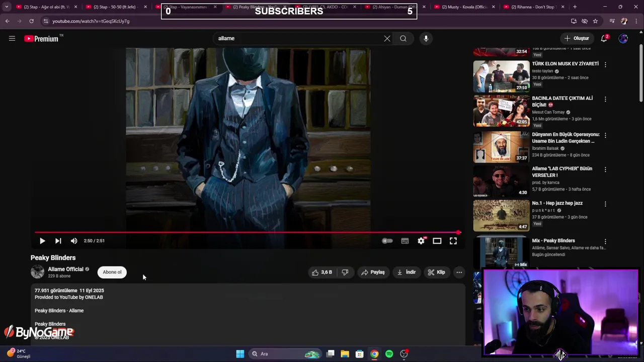Viewport: 644px width, 362px height.
Task: Download the video with İndir
Action: coord(407,272)
